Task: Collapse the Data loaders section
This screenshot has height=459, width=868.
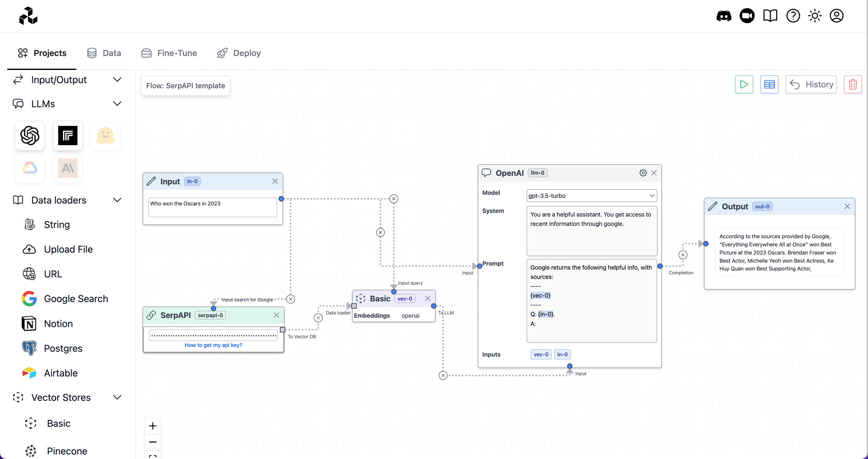Action: [x=117, y=200]
